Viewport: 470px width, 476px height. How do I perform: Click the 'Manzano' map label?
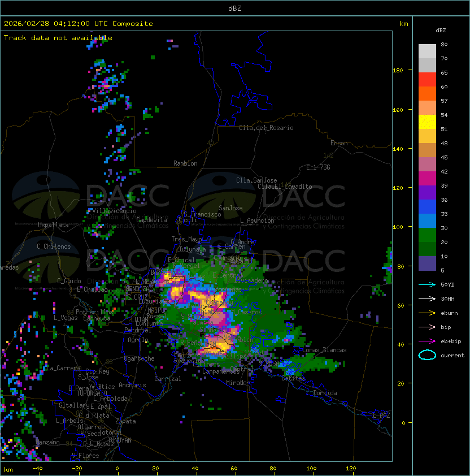point(47,442)
